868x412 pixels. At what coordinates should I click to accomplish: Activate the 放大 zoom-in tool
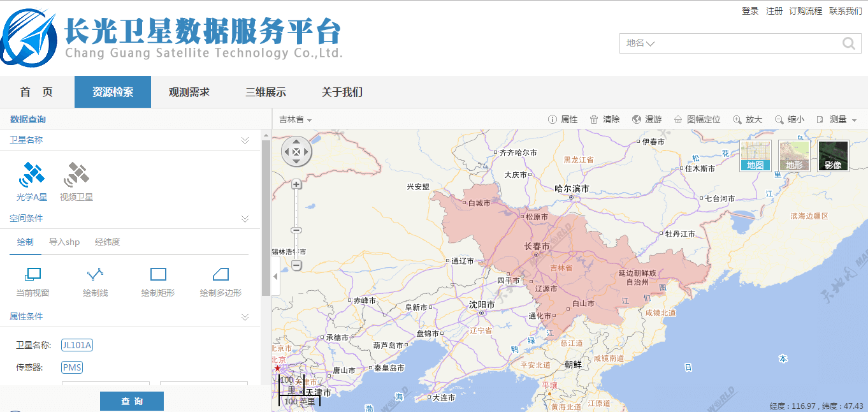(748, 119)
